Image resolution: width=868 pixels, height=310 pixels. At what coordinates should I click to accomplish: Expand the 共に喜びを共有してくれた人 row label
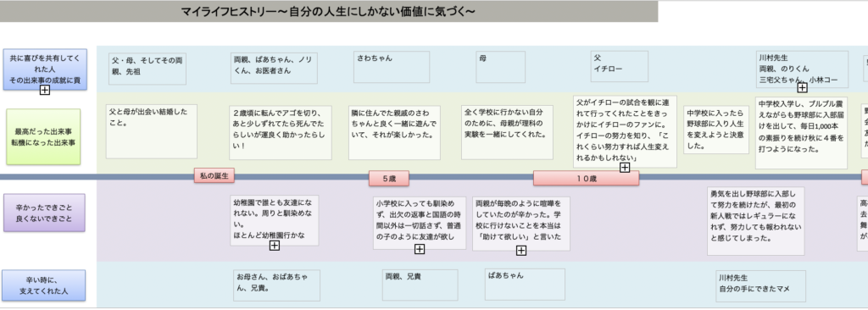pos(45,90)
